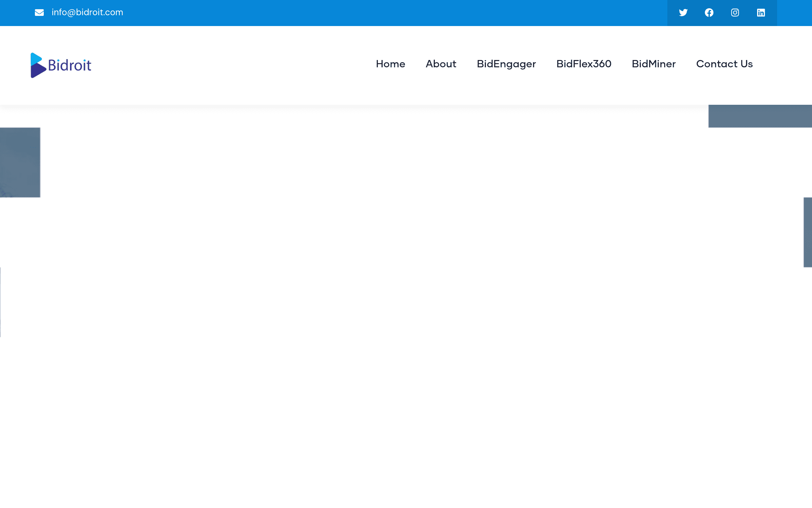
Task: Click the Bidroit logo
Action: click(x=61, y=65)
